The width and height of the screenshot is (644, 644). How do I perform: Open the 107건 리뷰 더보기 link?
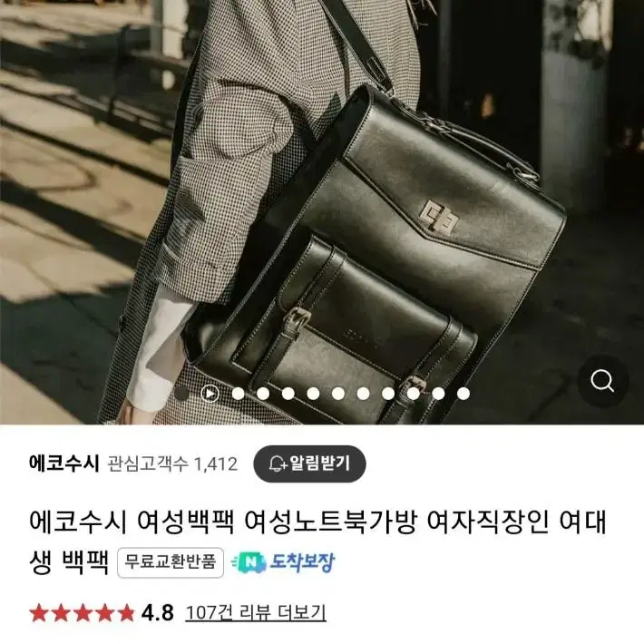tap(256, 613)
